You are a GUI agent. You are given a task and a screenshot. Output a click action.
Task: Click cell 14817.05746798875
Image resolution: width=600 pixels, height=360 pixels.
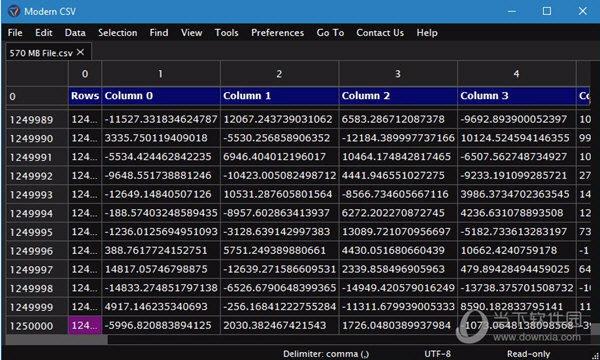[161, 269]
